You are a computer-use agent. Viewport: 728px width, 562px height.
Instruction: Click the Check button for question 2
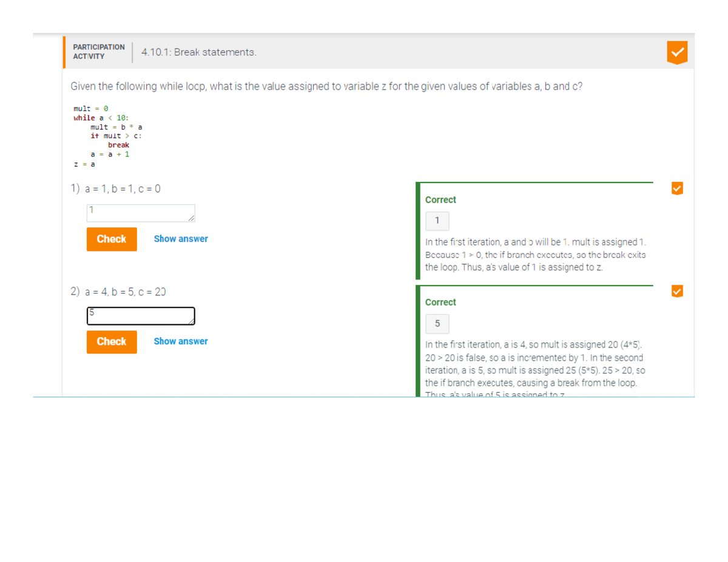point(111,341)
